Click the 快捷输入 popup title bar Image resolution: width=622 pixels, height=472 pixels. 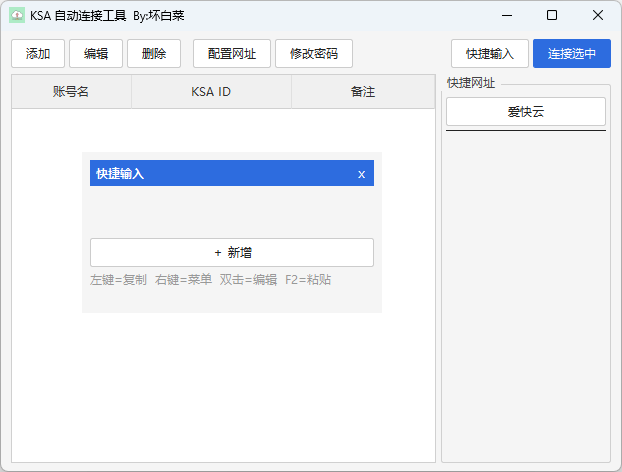tap(232, 173)
